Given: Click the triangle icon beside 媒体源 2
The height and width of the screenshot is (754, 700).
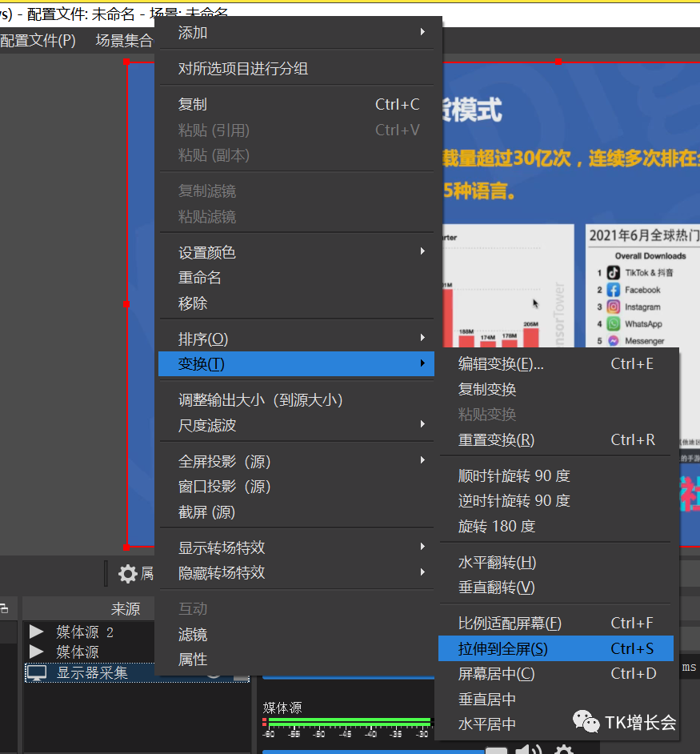Looking at the screenshot, I should 37,631.
